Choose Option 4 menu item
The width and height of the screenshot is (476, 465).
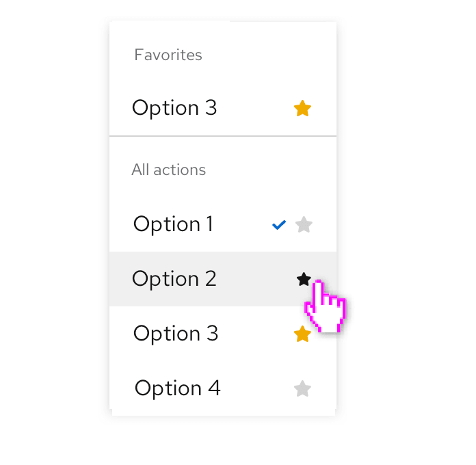178,388
